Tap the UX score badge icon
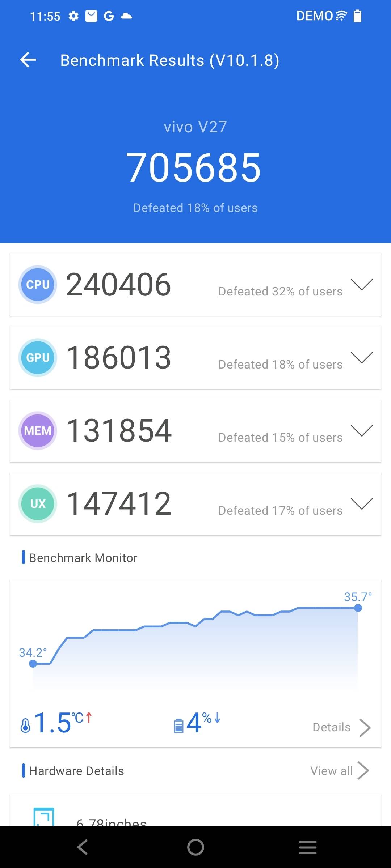The image size is (391, 868). click(38, 504)
